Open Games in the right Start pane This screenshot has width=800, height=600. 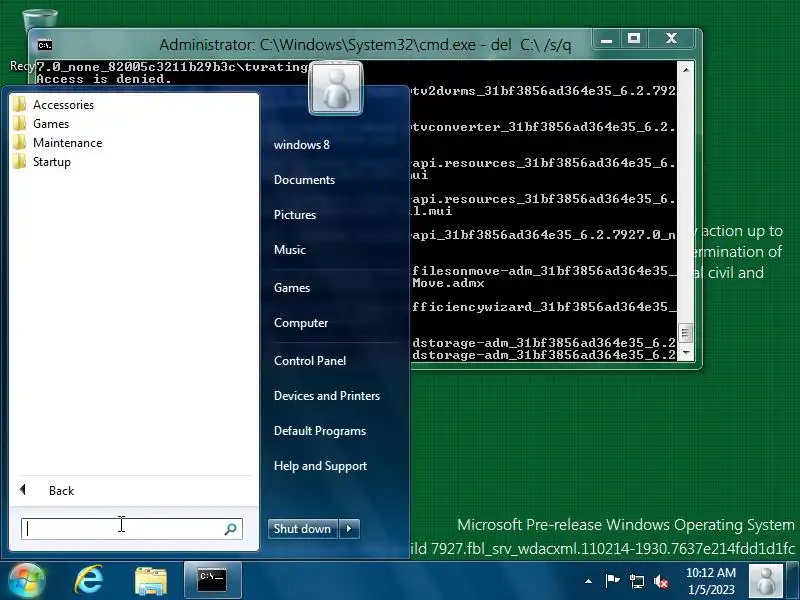click(x=291, y=288)
